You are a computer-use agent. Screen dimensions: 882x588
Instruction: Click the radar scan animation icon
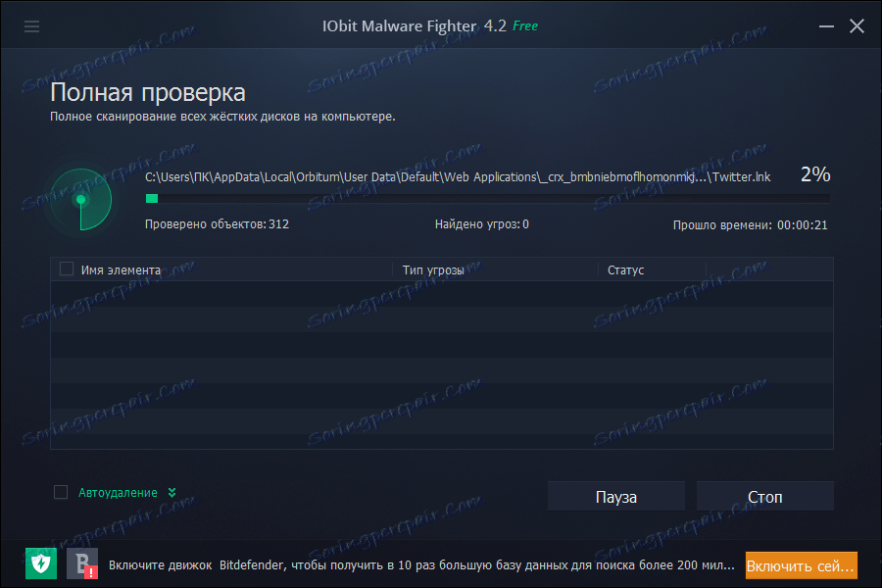[81, 200]
